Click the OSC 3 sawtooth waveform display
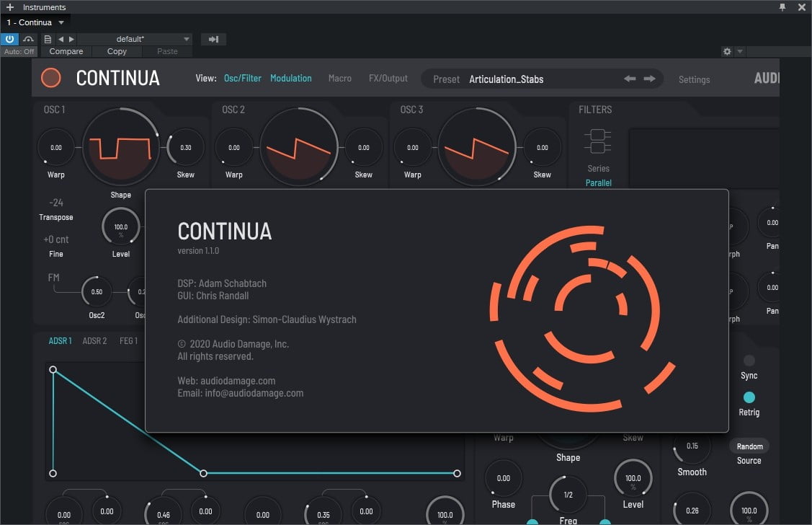Image resolution: width=812 pixels, height=525 pixels. [x=477, y=147]
